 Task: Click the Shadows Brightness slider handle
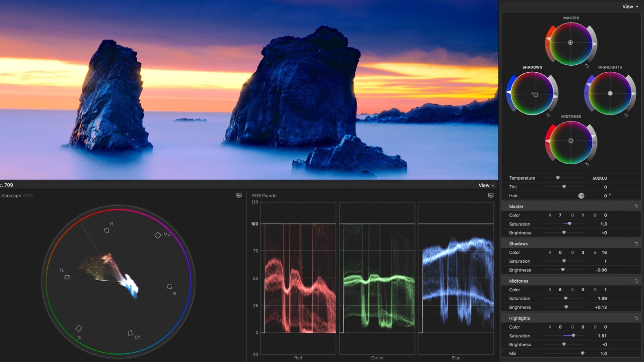pos(563,270)
